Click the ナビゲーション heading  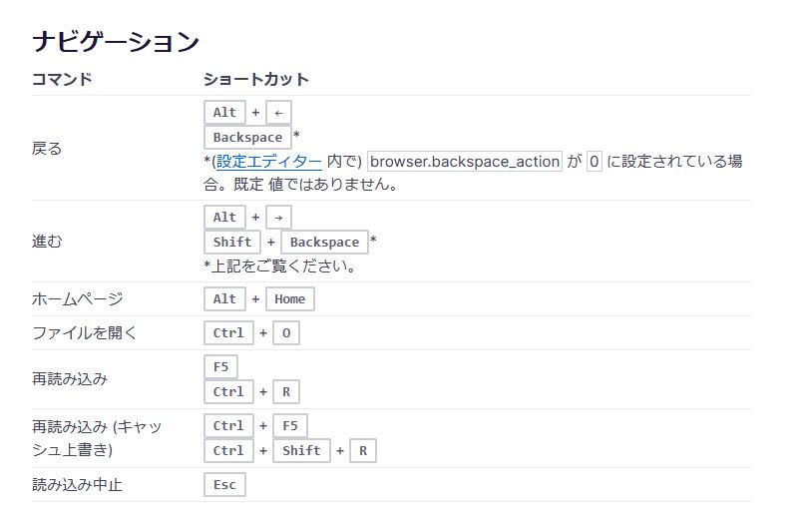(x=116, y=42)
